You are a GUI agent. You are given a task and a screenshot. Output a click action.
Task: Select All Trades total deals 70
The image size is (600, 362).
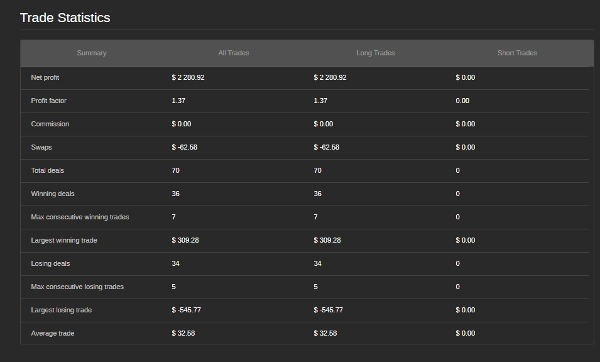pos(175,171)
